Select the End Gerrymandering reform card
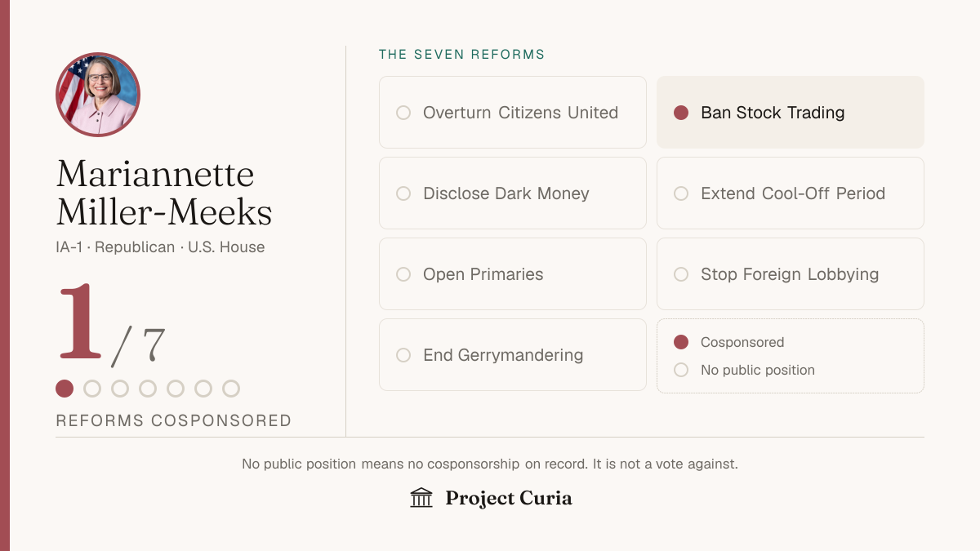980x551 pixels. pos(513,355)
